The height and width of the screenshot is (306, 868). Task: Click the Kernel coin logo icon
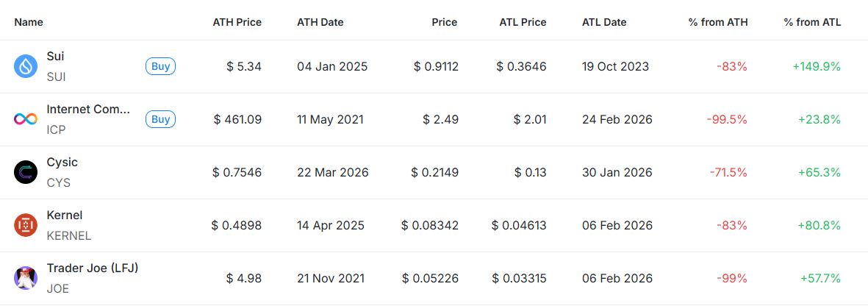click(x=26, y=226)
